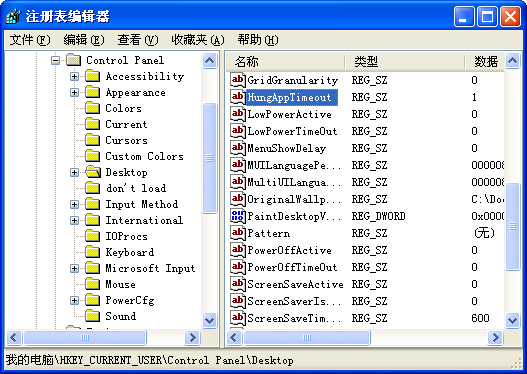This screenshot has width=527, height=374.
Task: Click the values pane scroll-down arrow
Action: click(513, 320)
